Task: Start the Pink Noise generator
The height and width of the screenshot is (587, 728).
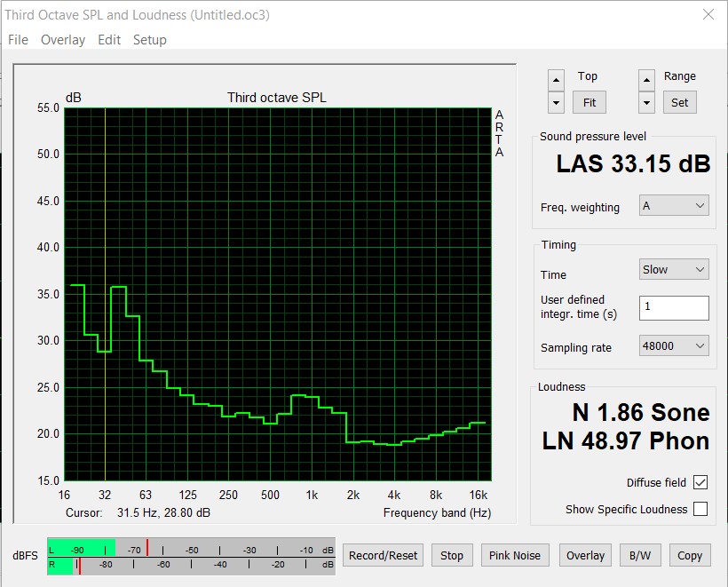Action: (x=515, y=555)
